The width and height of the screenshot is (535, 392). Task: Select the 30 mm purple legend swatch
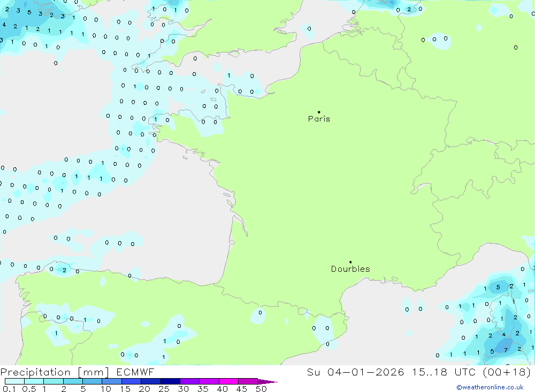pyautogui.click(x=189, y=381)
